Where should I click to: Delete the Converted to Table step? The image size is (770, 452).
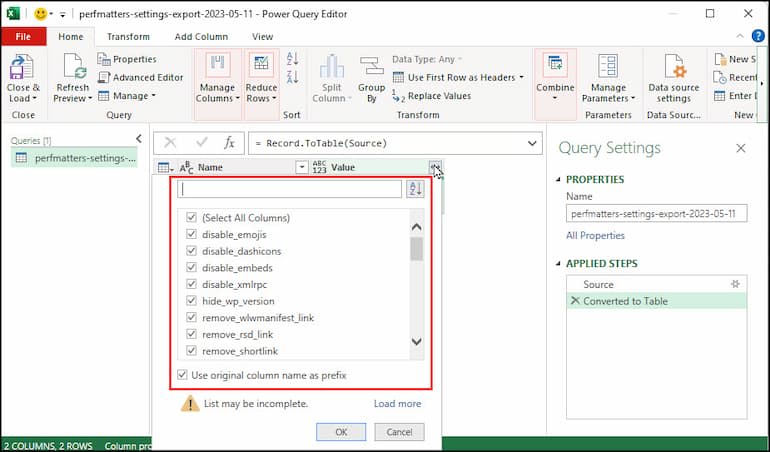click(x=575, y=301)
